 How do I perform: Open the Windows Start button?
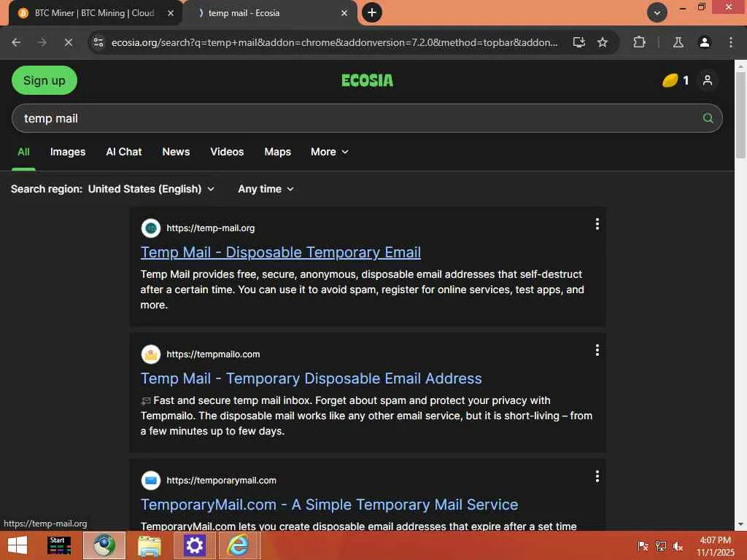coord(18,545)
